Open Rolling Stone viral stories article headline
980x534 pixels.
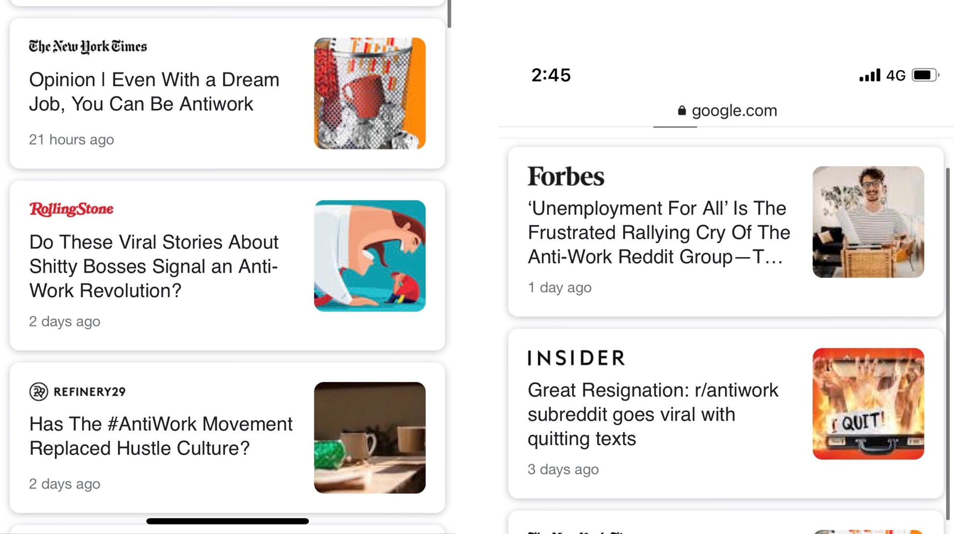point(154,266)
